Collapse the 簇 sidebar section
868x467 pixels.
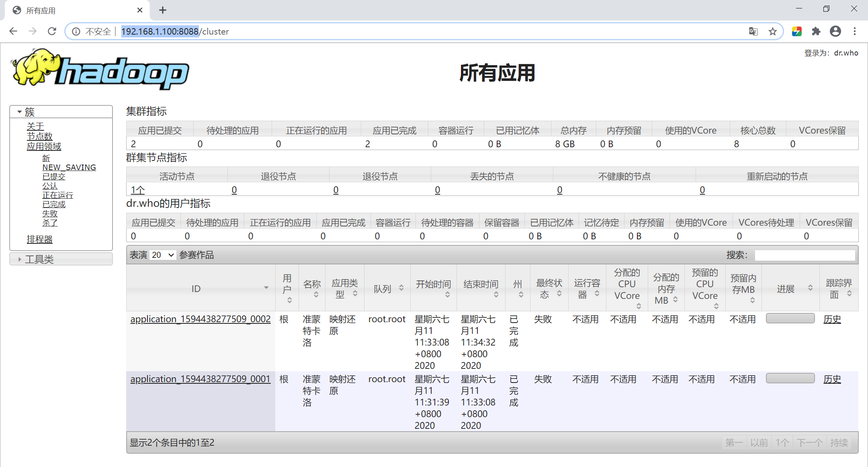click(x=19, y=111)
